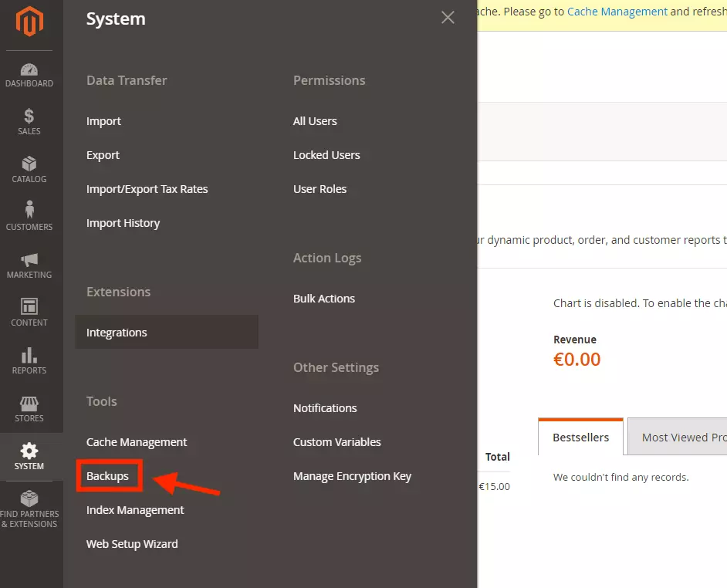
Task: Open the Marketing megaphone icon
Action: pyautogui.click(x=29, y=259)
